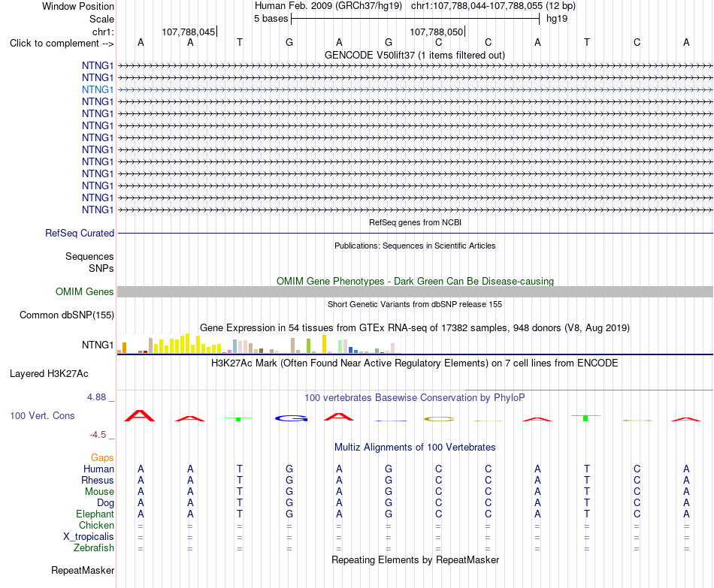
Task: Click the OMIM Gene Phenotypes green title
Action: [x=415, y=282]
